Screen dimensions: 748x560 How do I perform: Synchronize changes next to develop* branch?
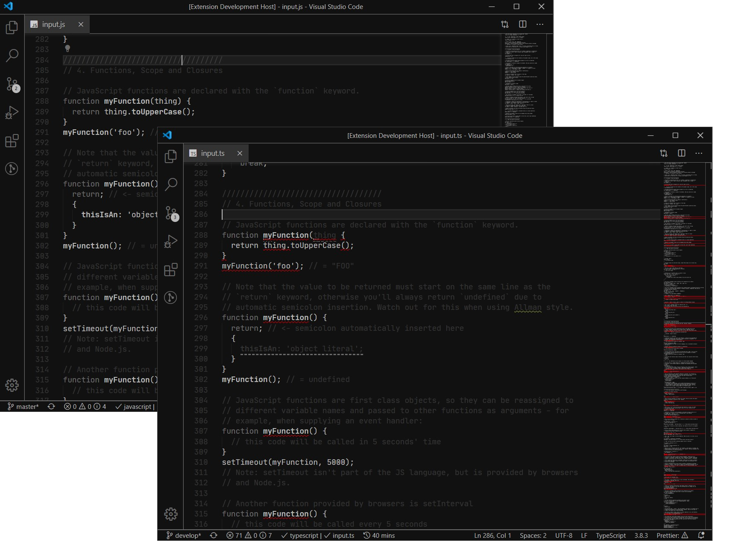(x=214, y=535)
